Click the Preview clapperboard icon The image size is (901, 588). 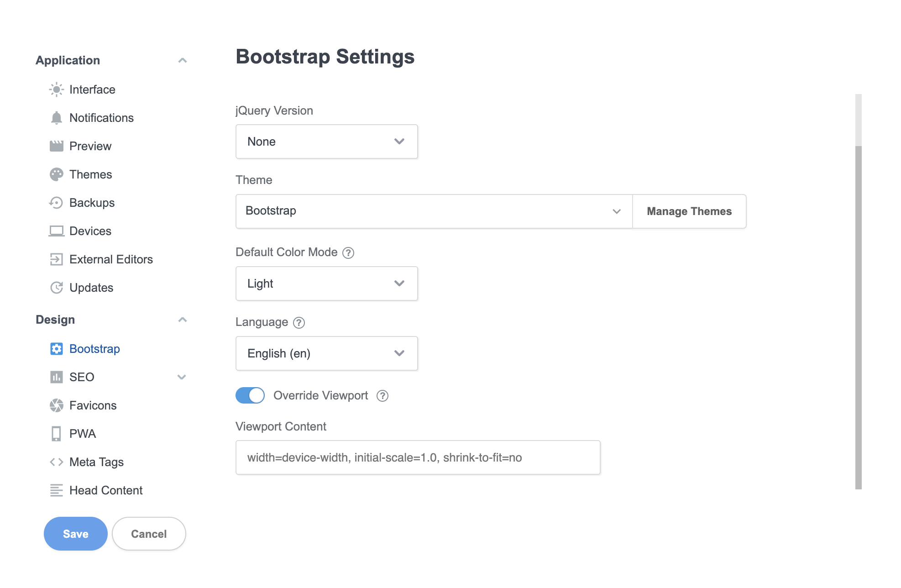[56, 146]
